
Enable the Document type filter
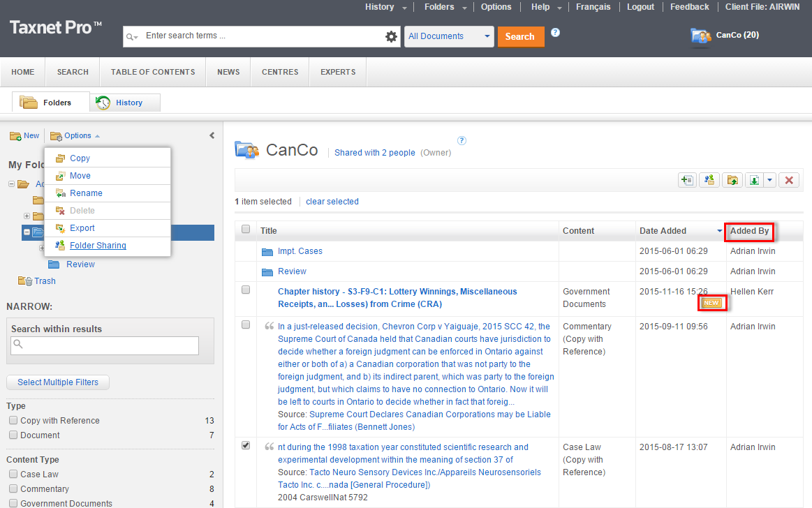pos(13,435)
